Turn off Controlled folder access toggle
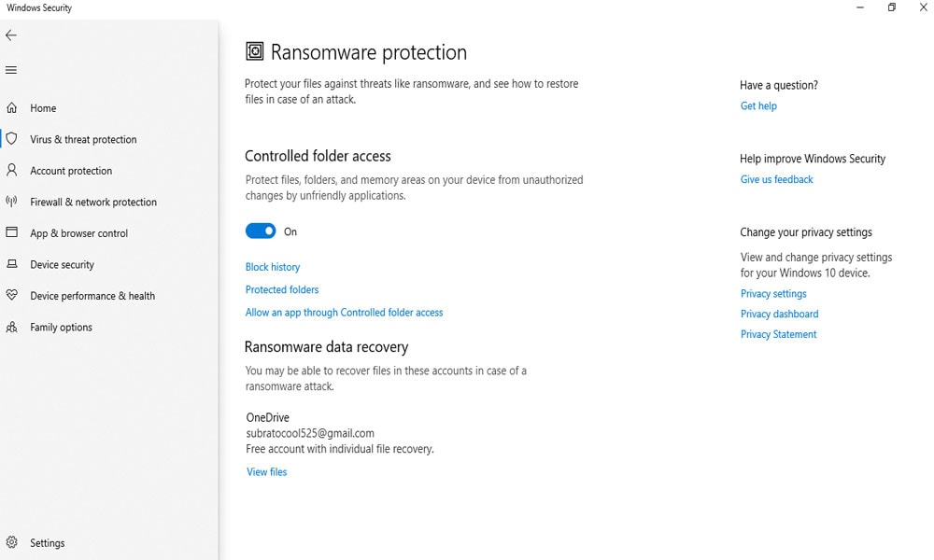The image size is (934, 560). coord(261,231)
